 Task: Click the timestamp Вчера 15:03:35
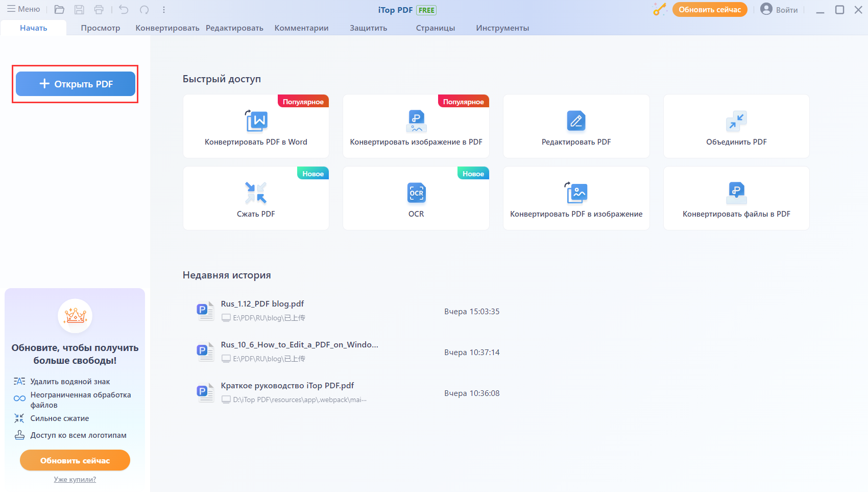pos(472,312)
